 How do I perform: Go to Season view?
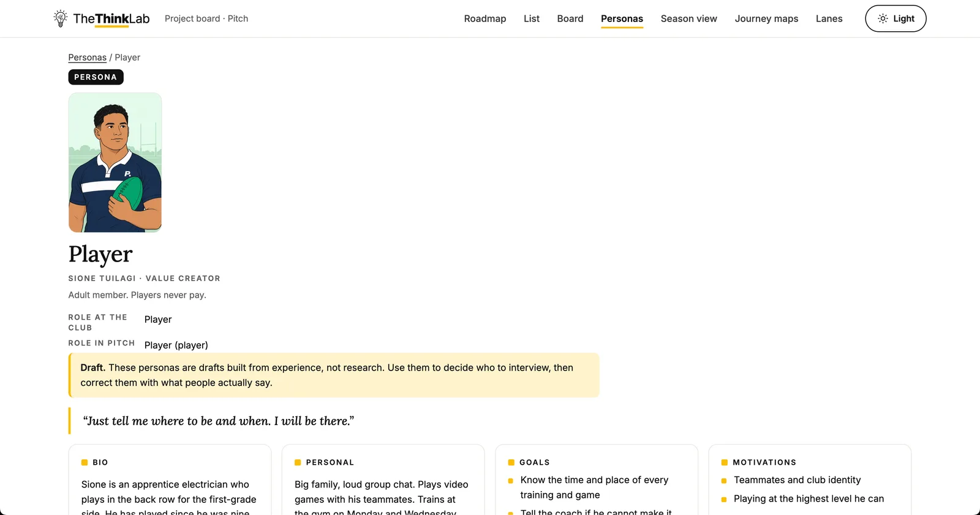pos(689,18)
